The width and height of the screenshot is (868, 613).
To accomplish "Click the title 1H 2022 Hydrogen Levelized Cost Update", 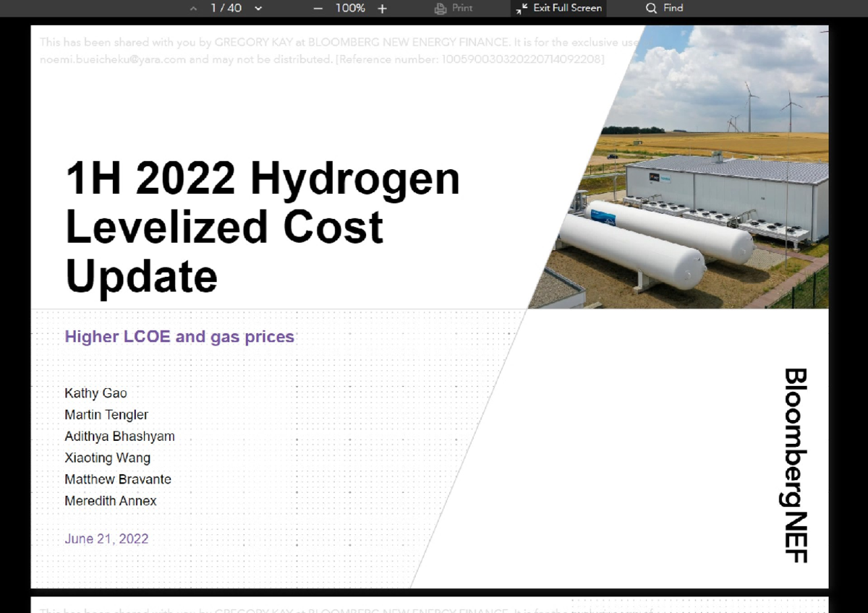I will coord(263,227).
